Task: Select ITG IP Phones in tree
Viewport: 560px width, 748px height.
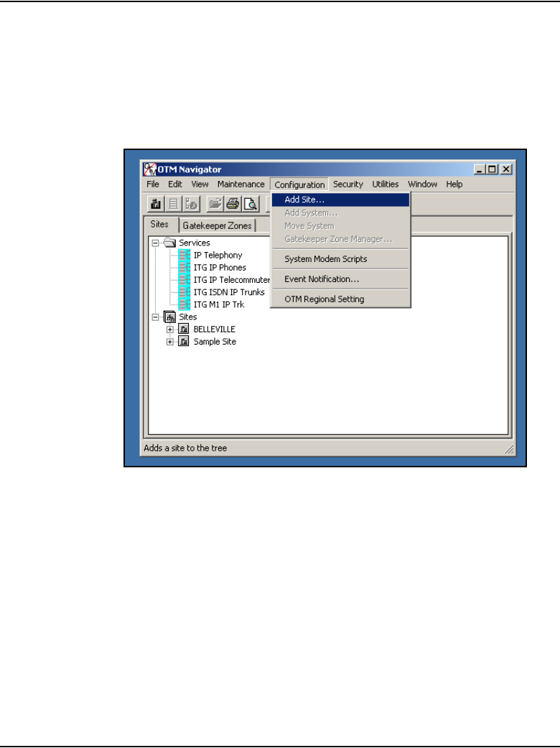Action: [220, 268]
